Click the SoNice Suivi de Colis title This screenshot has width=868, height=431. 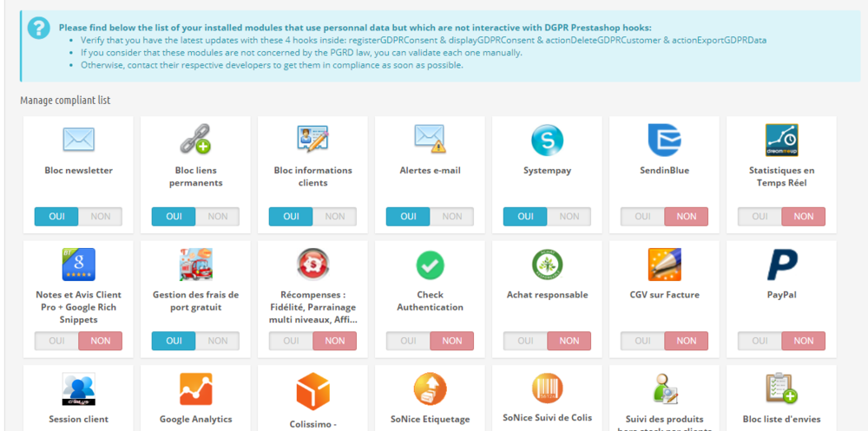tap(548, 418)
